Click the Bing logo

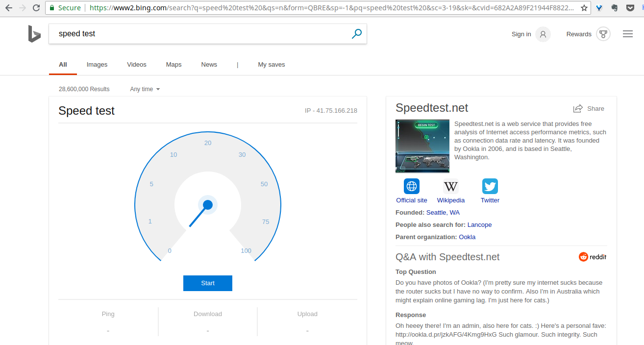pyautogui.click(x=34, y=34)
